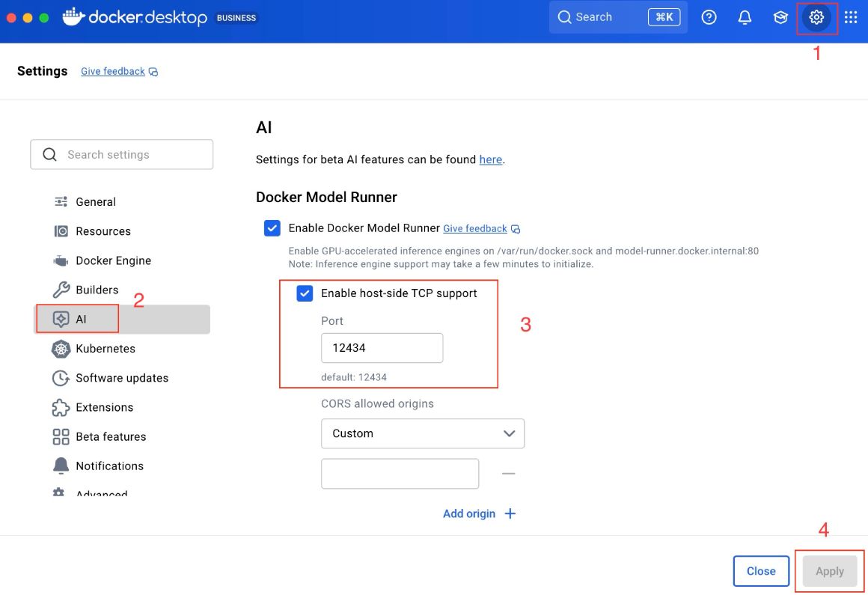Open the Settings gear icon
This screenshot has height=595, width=868.
tap(816, 17)
